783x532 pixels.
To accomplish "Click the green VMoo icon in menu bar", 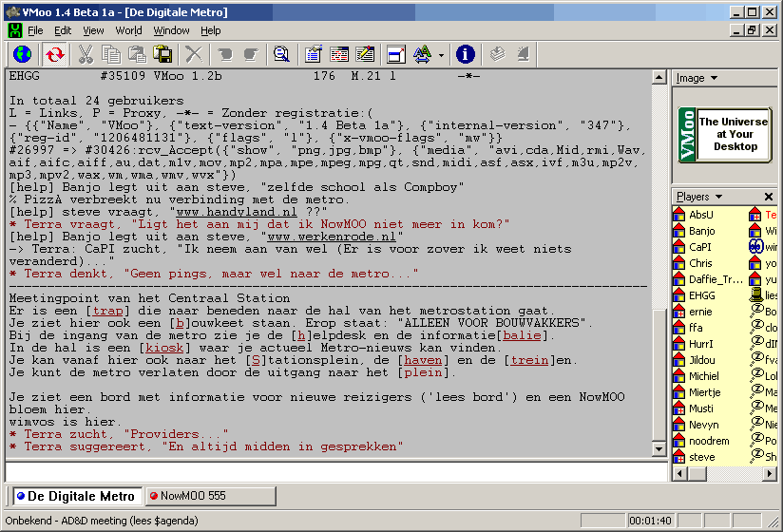I will 15,30.
